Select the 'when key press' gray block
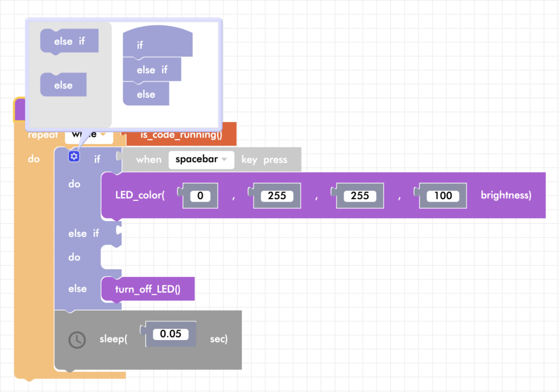559x392 pixels. click(x=149, y=159)
